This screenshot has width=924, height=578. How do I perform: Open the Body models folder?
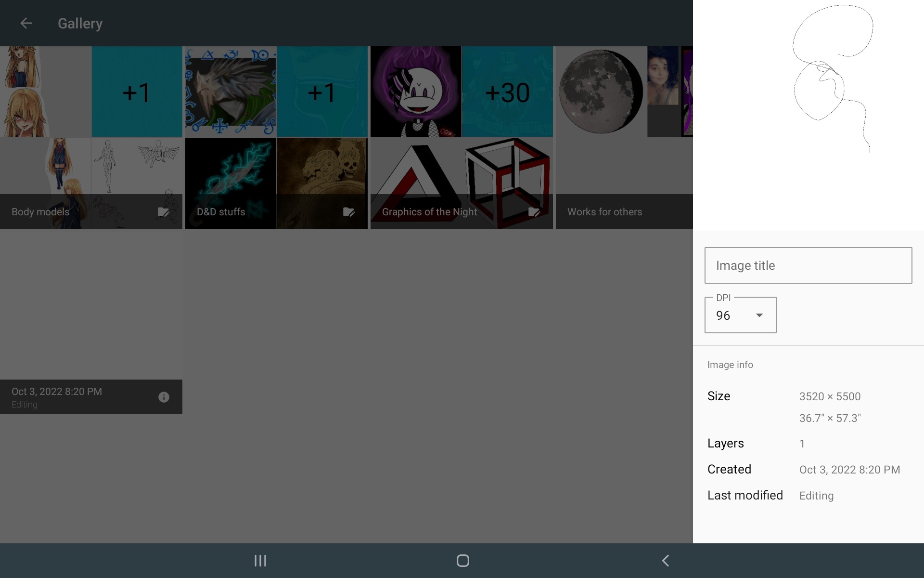pos(40,212)
